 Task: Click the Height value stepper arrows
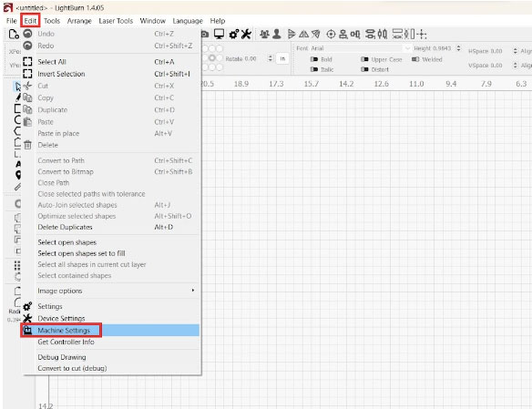click(x=458, y=48)
